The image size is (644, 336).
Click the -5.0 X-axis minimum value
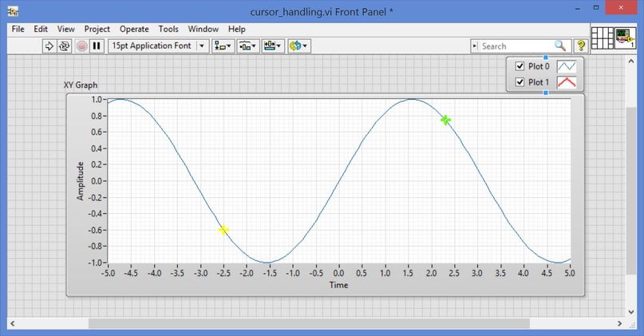pos(109,273)
